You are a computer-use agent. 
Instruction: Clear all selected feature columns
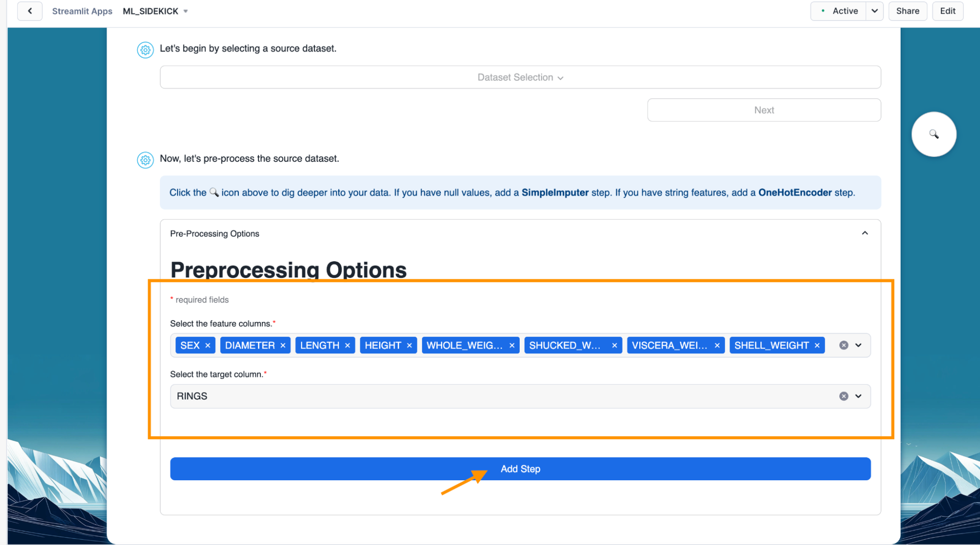coord(844,346)
